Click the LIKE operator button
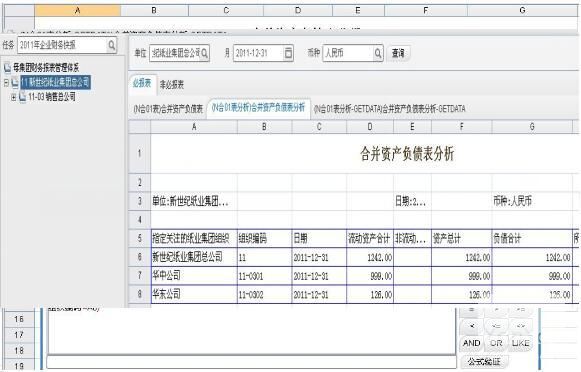The height and width of the screenshot is (372, 581). [521, 343]
